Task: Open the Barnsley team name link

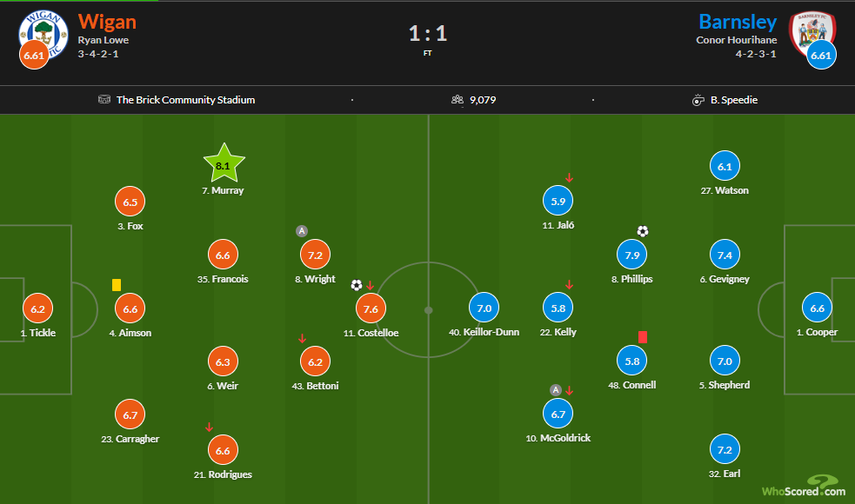Action: pyautogui.click(x=738, y=22)
